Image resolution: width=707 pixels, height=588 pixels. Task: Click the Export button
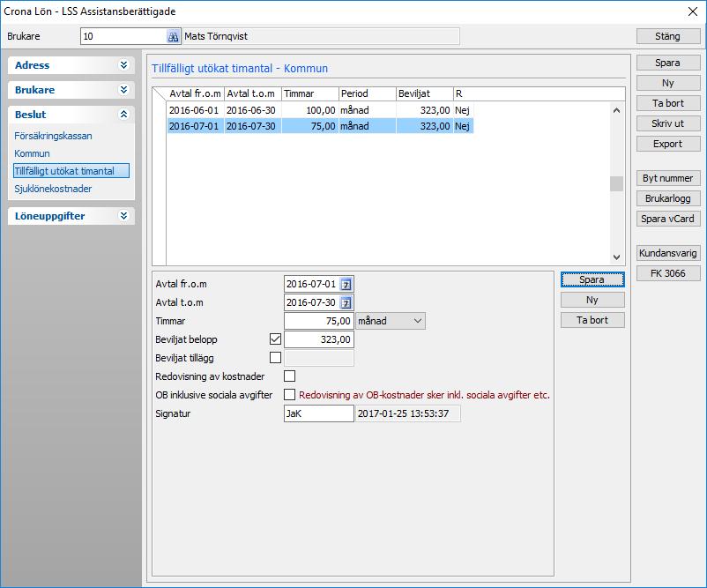tap(668, 144)
